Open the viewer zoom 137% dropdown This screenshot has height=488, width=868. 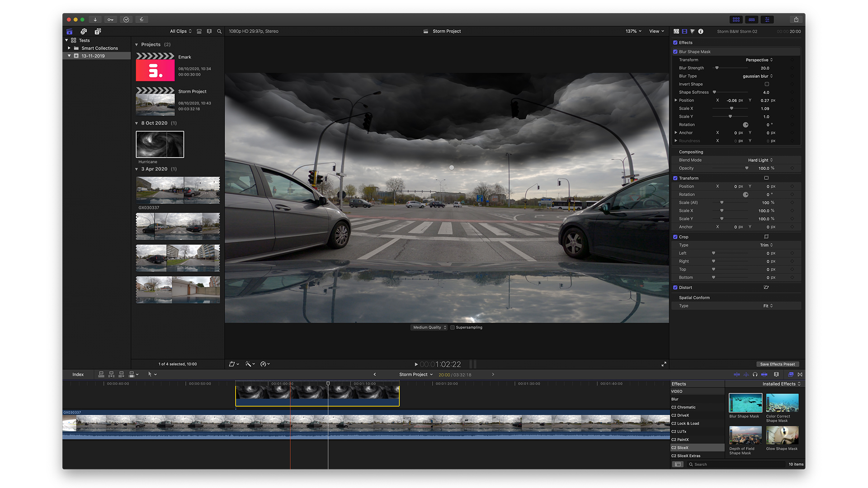(x=633, y=31)
